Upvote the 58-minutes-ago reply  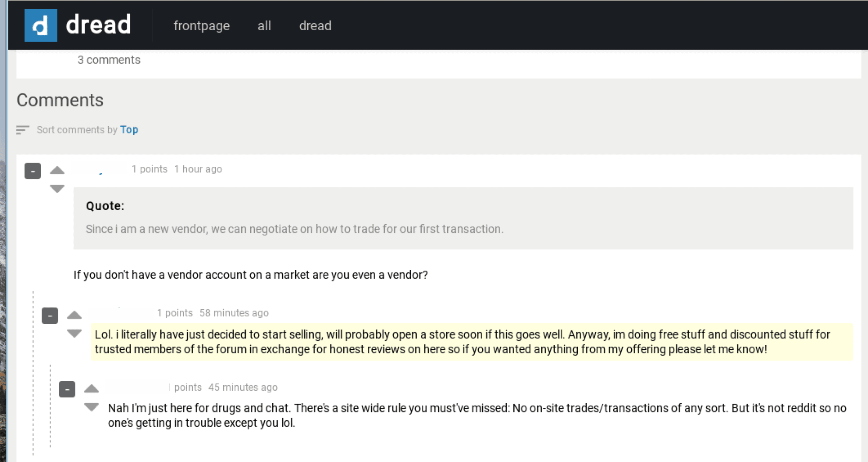(x=75, y=315)
